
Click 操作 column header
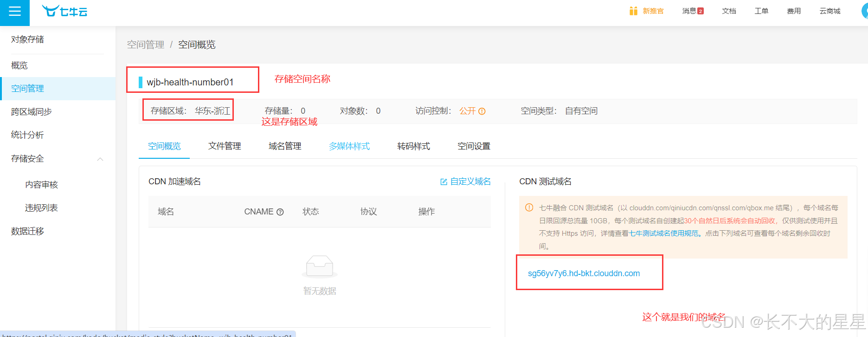click(427, 212)
